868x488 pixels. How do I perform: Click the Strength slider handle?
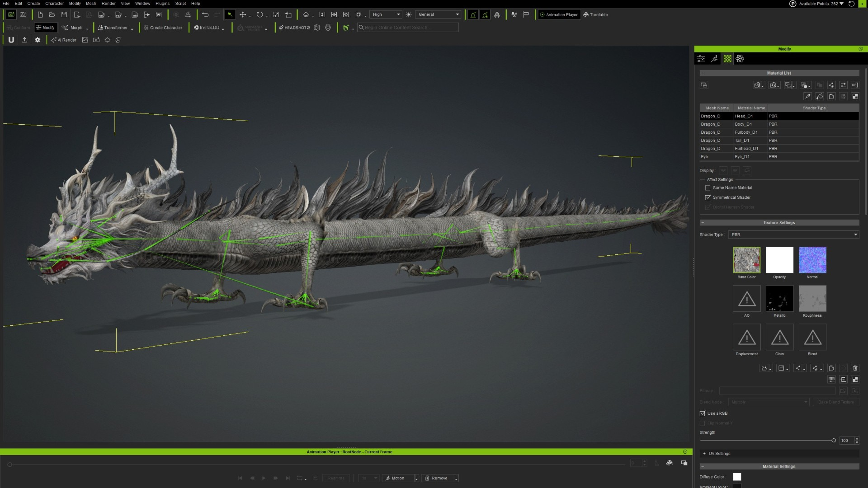coord(834,441)
